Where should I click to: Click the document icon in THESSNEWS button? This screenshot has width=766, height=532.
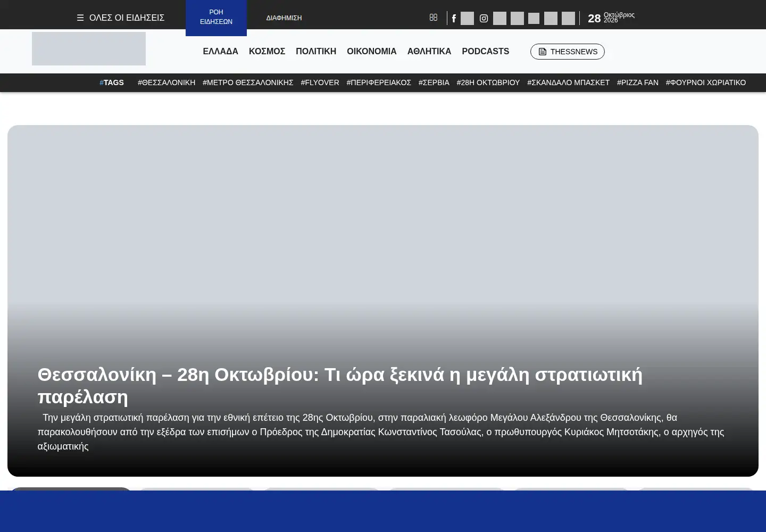point(543,52)
